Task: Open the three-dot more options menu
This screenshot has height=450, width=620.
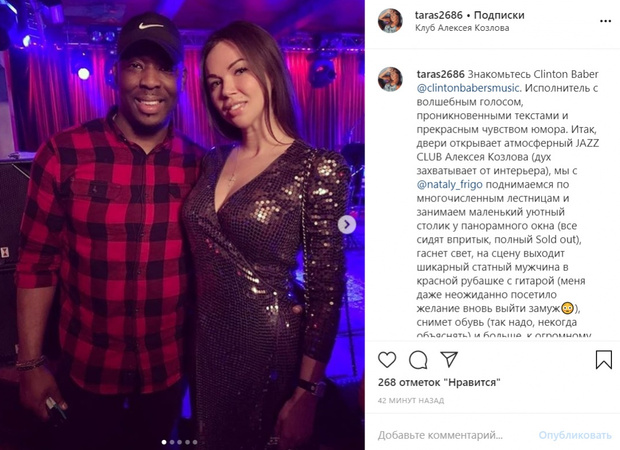Action: pyautogui.click(x=605, y=21)
